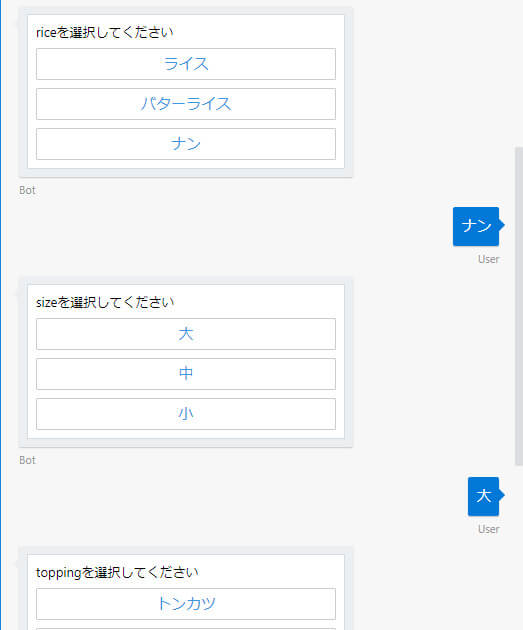The image size is (523, 630).
Task: Click the Bot label under rice card
Action: 27,190
